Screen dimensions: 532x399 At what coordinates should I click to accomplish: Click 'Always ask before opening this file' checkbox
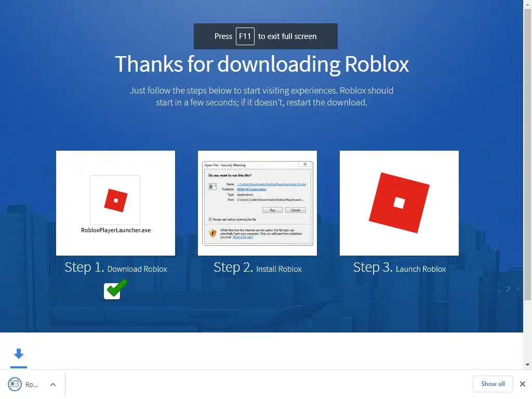click(x=210, y=220)
